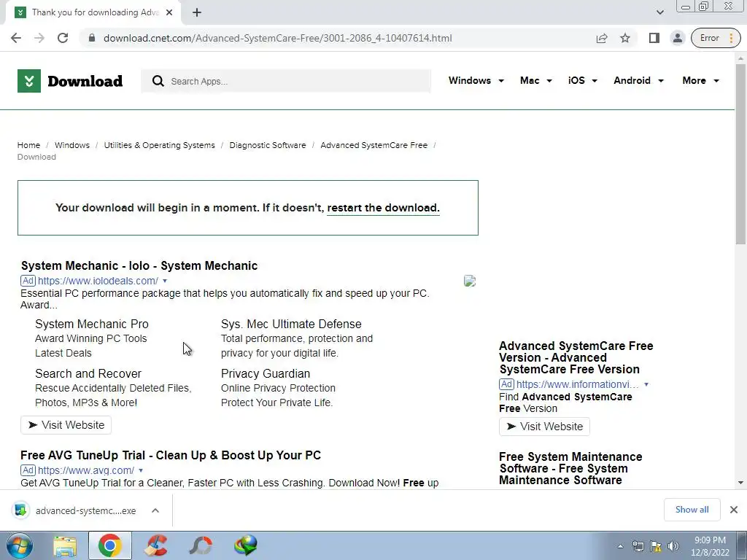This screenshot has height=560, width=747.
Task: Bookmark this page with the star icon
Action: 625,38
